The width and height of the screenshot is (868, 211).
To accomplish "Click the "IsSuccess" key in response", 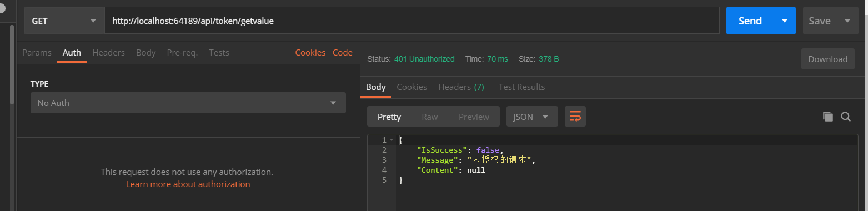I will pos(441,150).
